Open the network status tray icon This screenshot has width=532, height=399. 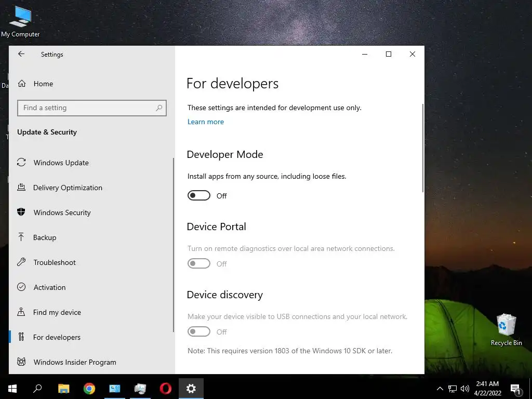click(453, 389)
